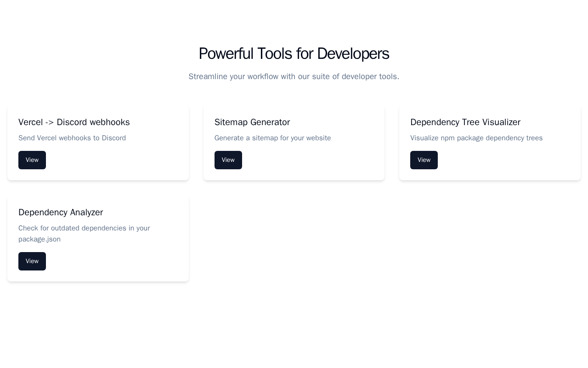Click 'Visualize npm package dependency trees' text
This screenshot has width=588, height=368.
click(476, 138)
